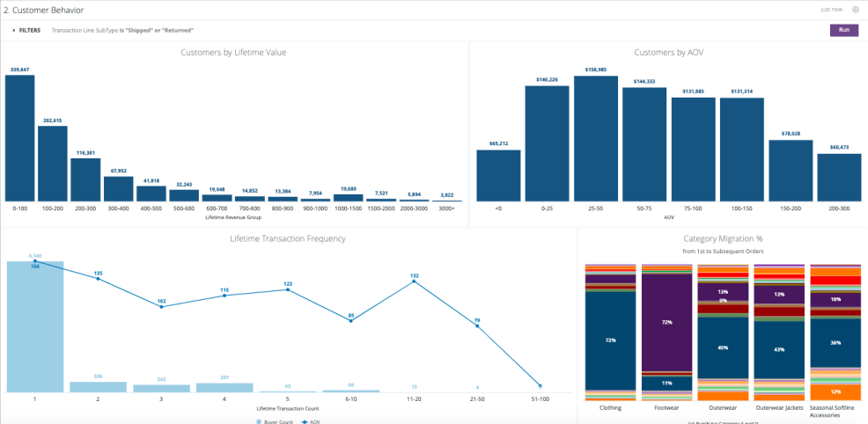The image size is (868, 424).
Task: Click the 100-200 lifetime value bar
Action: tap(53, 164)
